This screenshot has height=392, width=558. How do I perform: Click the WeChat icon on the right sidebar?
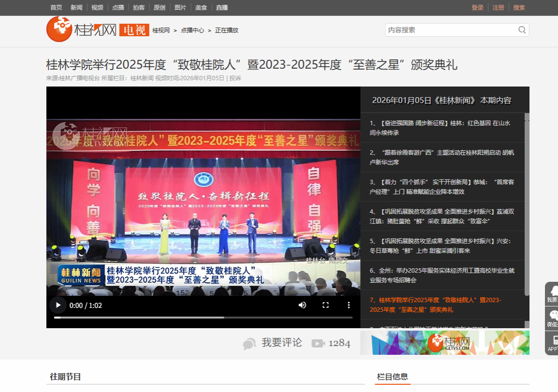tap(553, 316)
